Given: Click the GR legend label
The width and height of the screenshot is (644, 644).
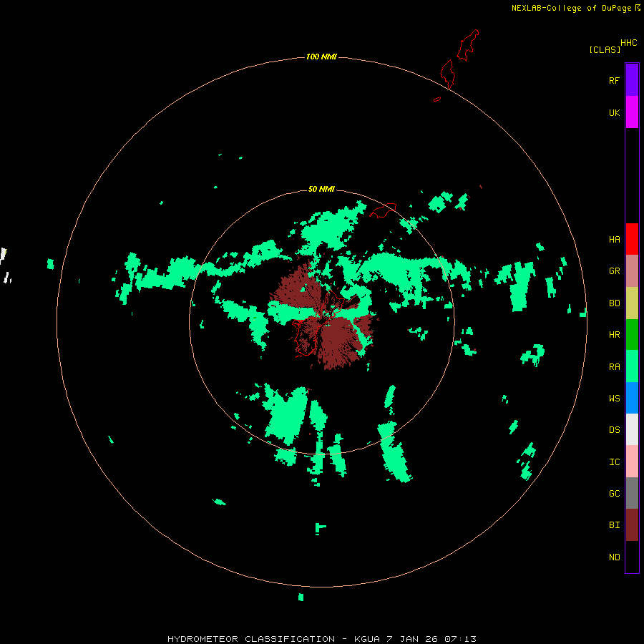Looking at the screenshot, I should [614, 271].
